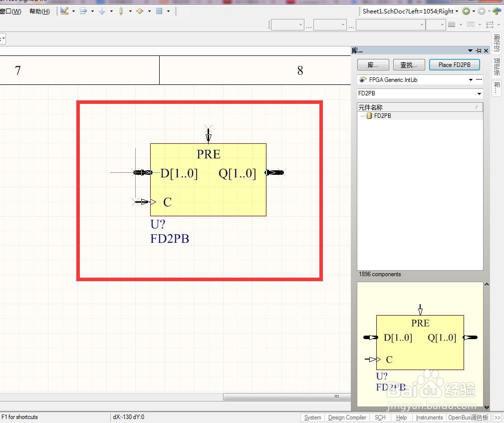Expand the digital devices dropdown arrow
This screenshot has height=423, width=504.
point(131,11)
